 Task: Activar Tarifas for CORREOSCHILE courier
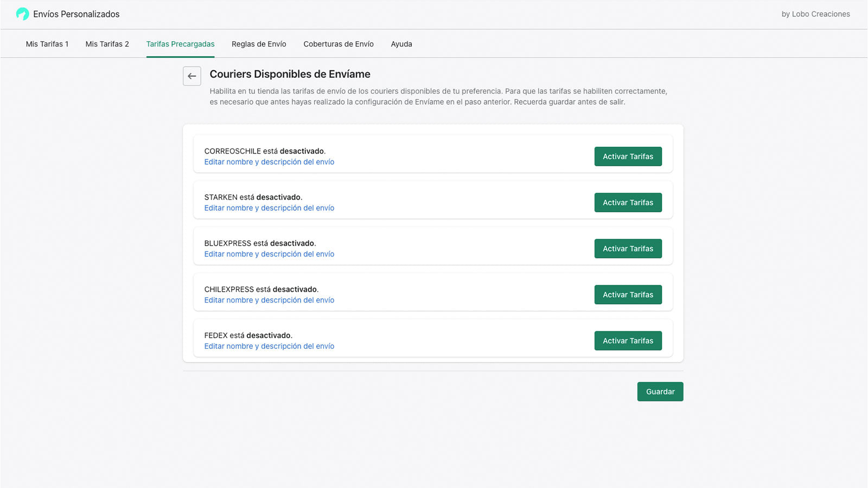[x=628, y=156]
